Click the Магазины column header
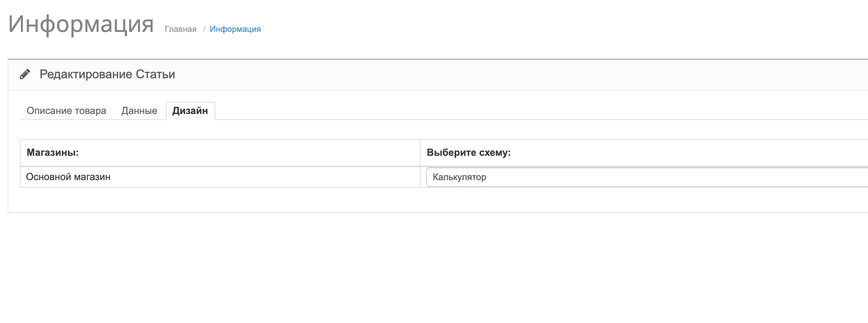Screen dimensions: 868x323 coord(52,152)
